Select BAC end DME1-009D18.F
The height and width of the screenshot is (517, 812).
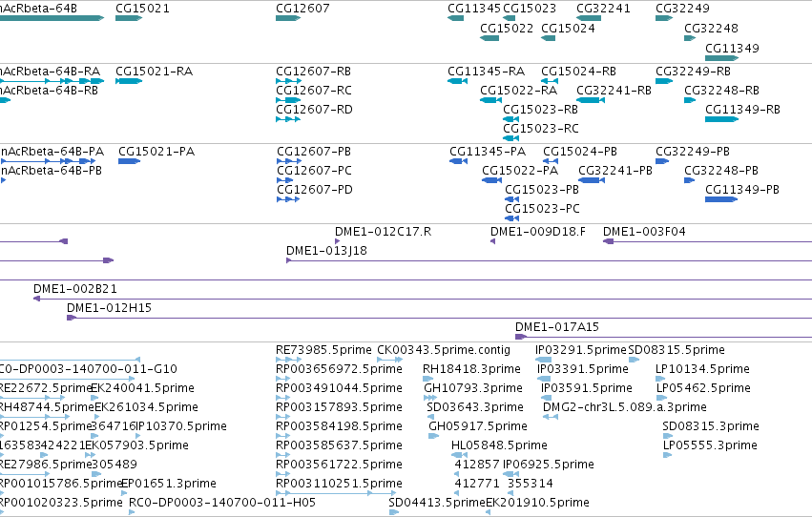[x=493, y=241]
